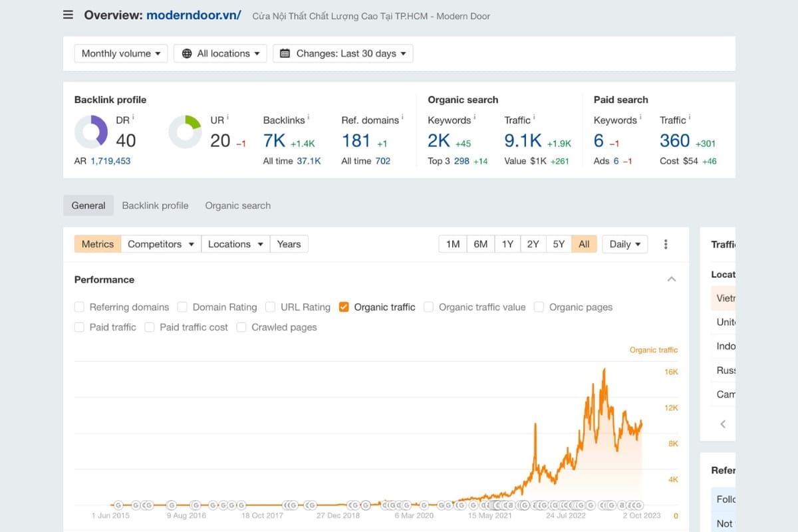The width and height of the screenshot is (798, 532).
Task: Click Organic search Traffic info icon
Action: [x=534, y=117]
